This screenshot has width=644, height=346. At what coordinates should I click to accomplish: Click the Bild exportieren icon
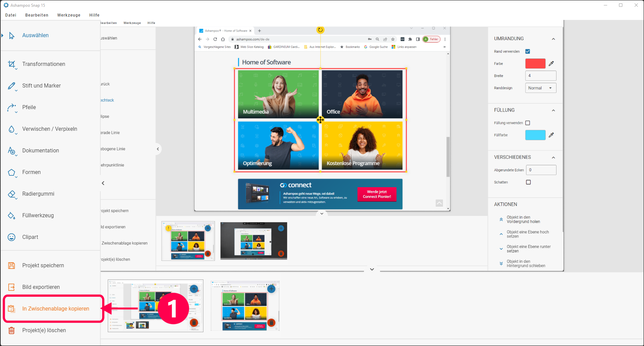[11, 287]
